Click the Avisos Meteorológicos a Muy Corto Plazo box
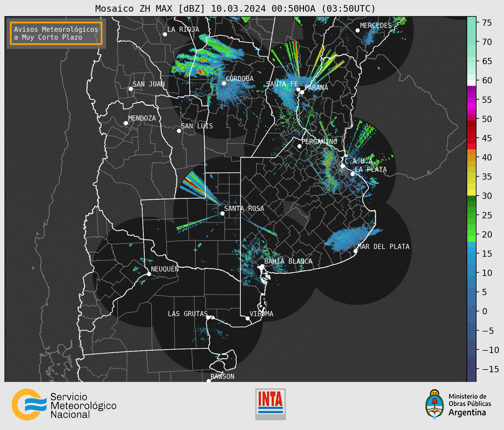This screenshot has height=430, width=504. point(56,33)
